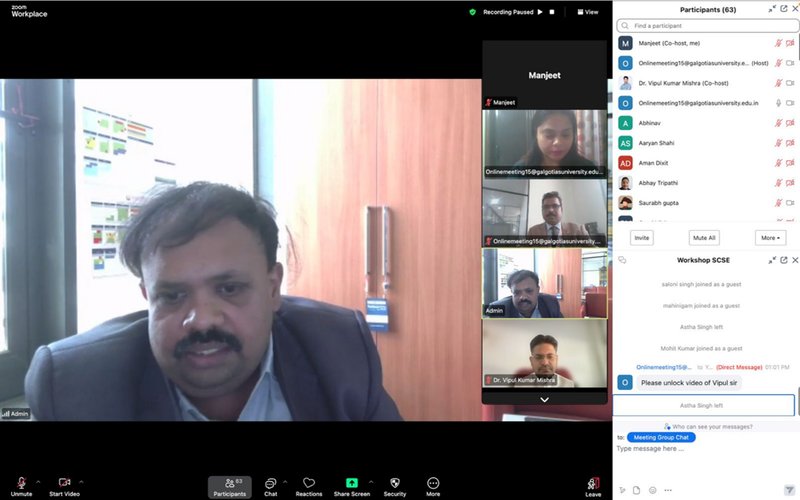Send the chat message with send icon

[x=790, y=490]
